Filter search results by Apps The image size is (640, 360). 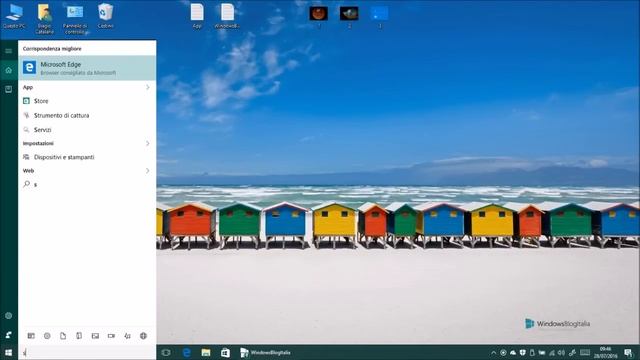click(x=31, y=336)
